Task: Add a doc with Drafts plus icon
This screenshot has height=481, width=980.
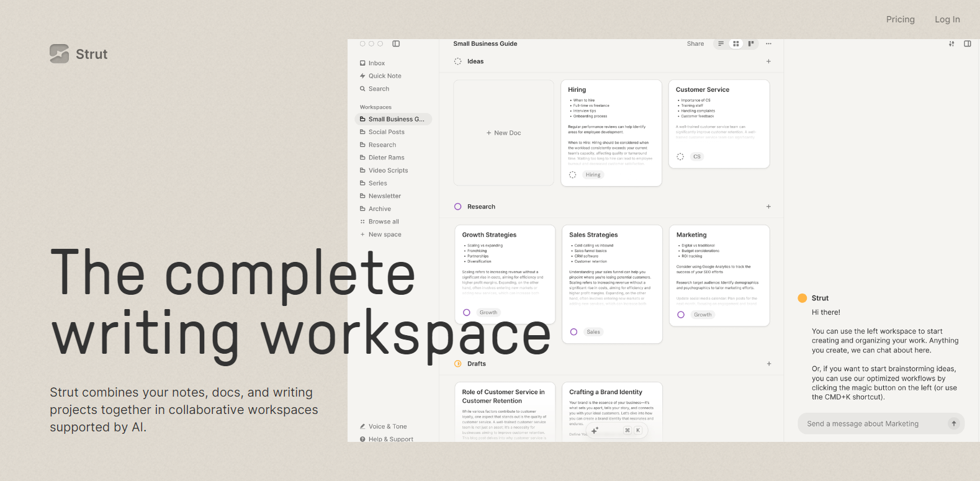Action: tap(768, 364)
